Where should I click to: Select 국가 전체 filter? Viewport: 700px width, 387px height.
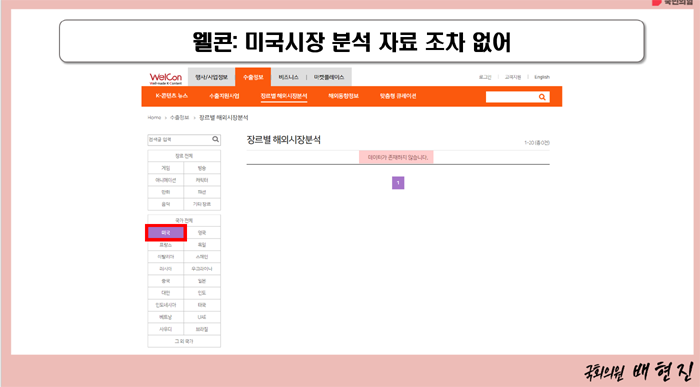click(x=184, y=221)
